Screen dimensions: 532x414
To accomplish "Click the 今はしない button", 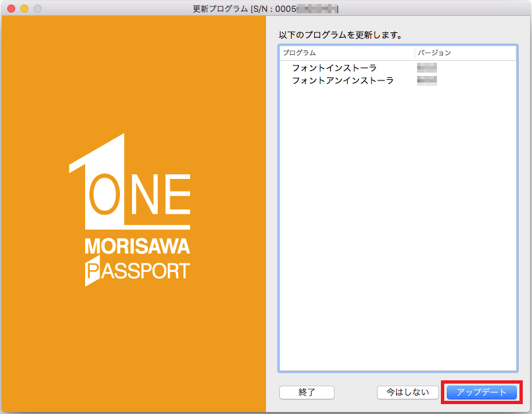I will 407,392.
